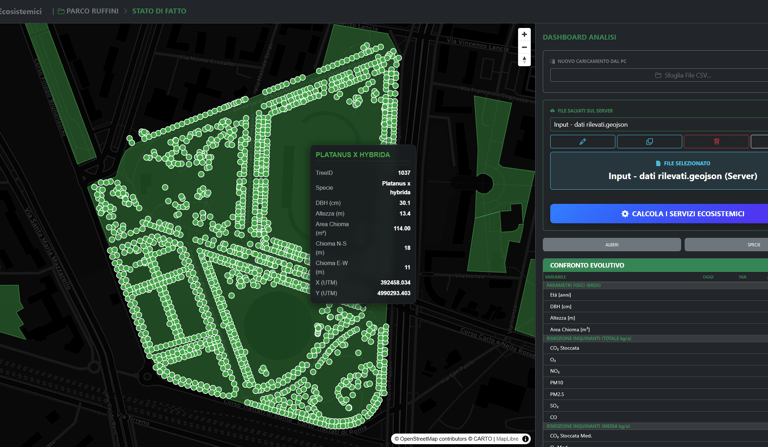Open the saved server files dropdown

[x=659, y=124]
